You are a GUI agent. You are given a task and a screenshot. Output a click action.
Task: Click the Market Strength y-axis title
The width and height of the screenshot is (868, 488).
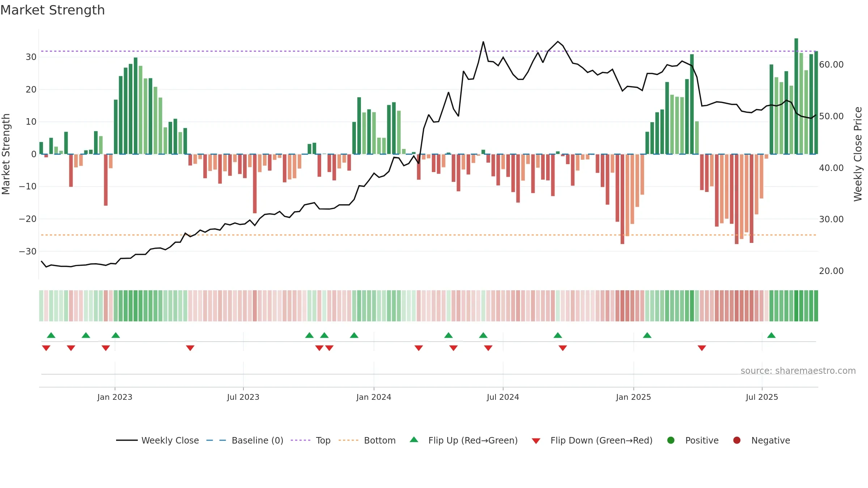click(6, 154)
